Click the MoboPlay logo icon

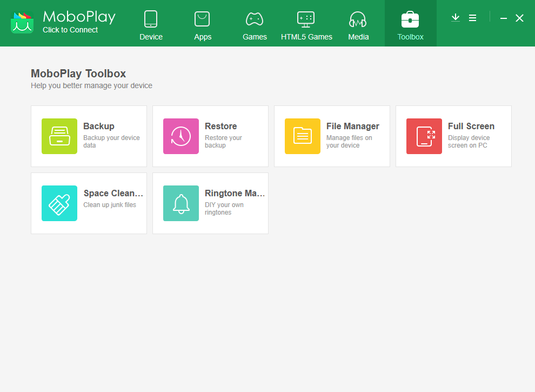pyautogui.click(x=22, y=23)
